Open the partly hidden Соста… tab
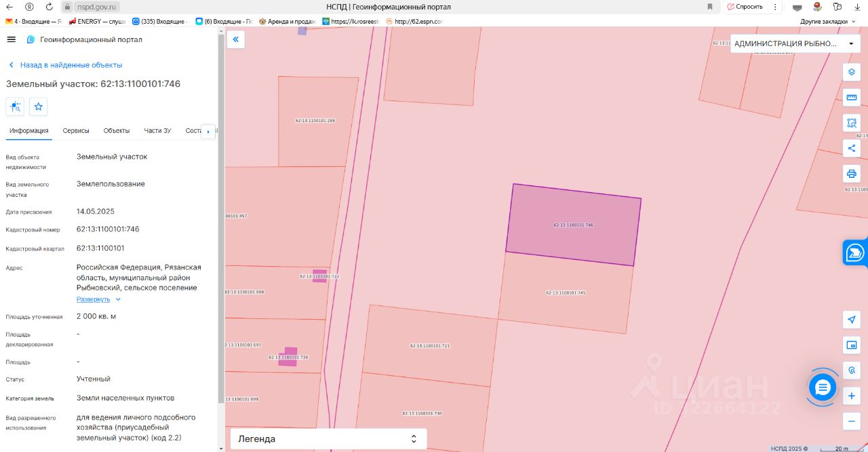The height and width of the screenshot is (452, 868). (193, 131)
